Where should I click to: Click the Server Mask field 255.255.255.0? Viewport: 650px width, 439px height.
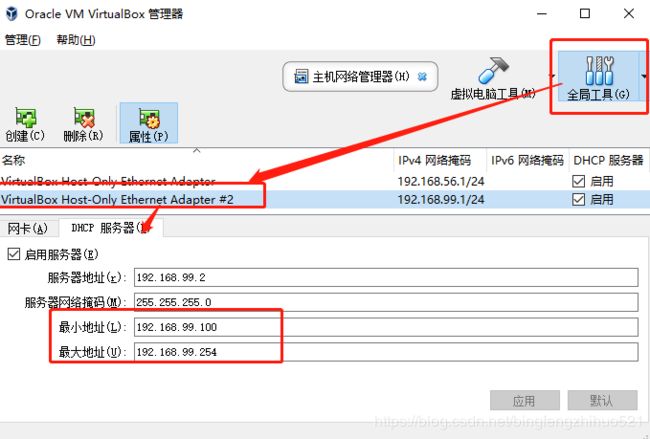coord(386,302)
